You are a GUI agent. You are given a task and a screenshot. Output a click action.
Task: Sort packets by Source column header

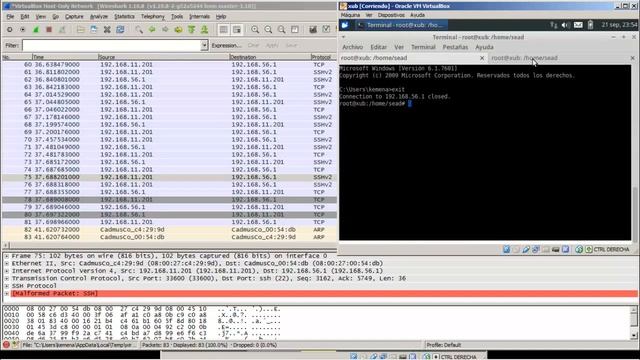(163, 57)
